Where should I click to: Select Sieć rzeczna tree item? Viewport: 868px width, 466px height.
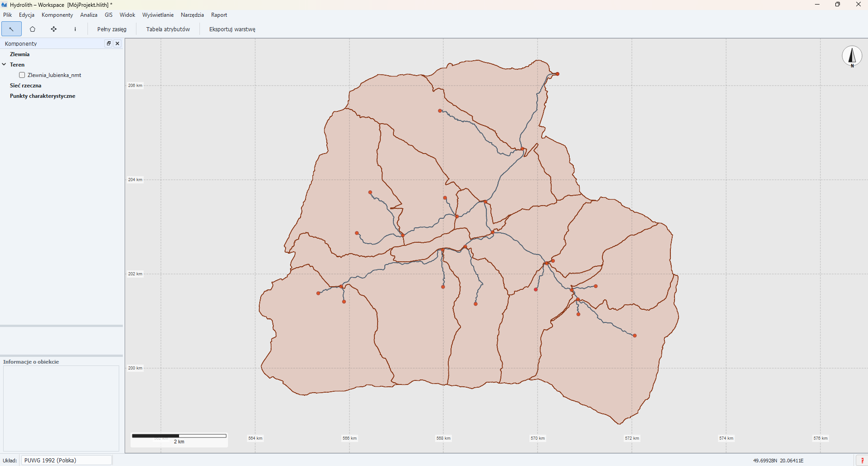point(25,86)
